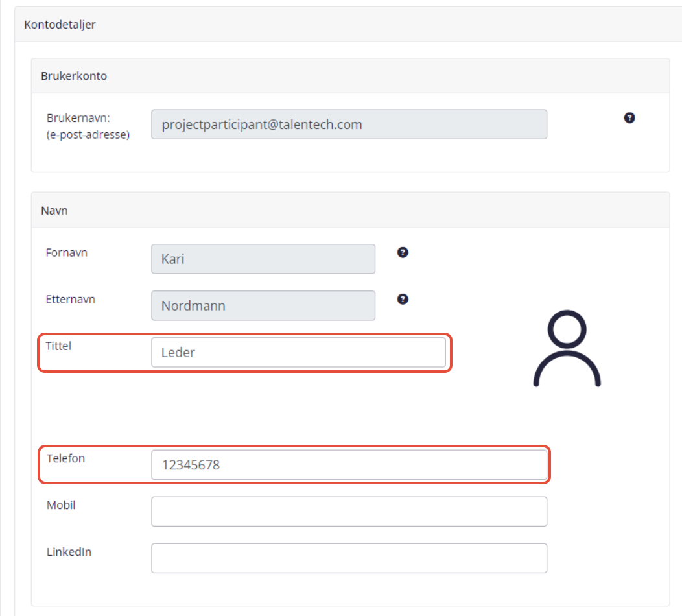682x616 pixels.
Task: Click the Kontodetaljer panel heading
Action: 60,25
